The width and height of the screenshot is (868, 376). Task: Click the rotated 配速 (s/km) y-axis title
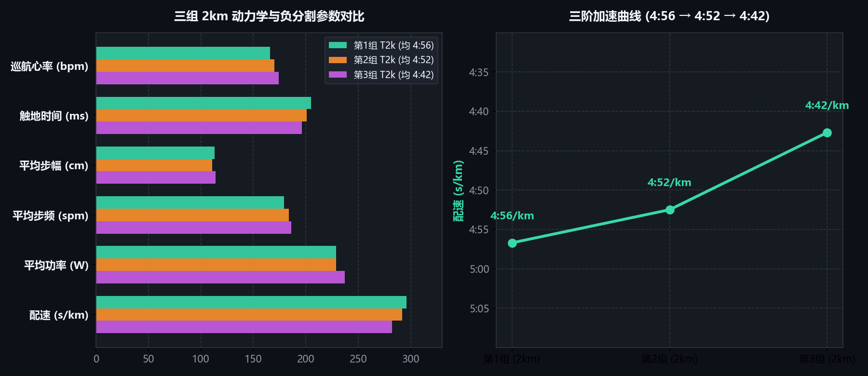(x=458, y=190)
